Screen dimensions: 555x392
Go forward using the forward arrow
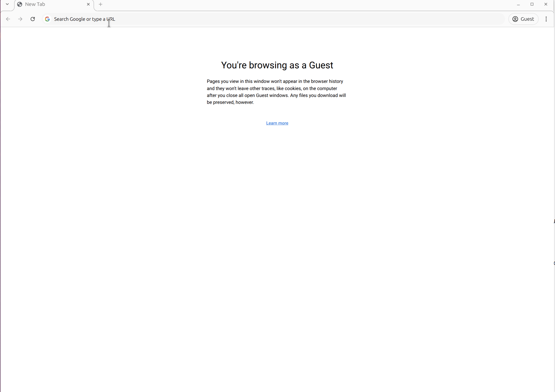(x=20, y=19)
